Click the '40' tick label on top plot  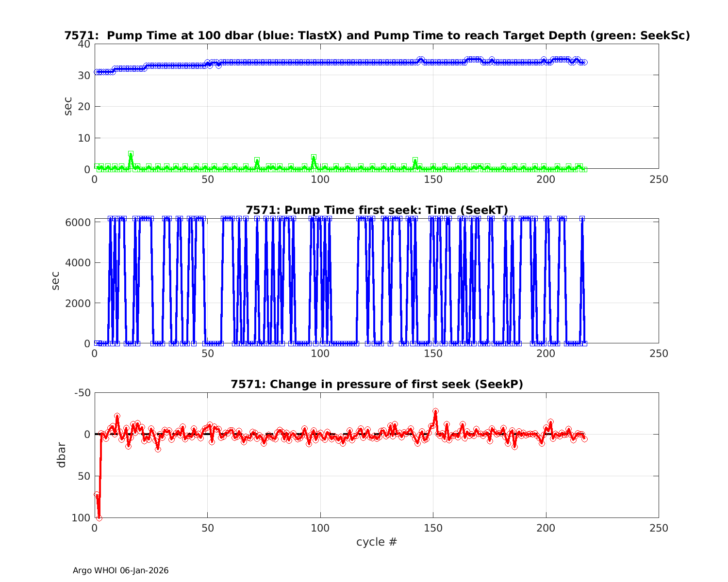84,44
